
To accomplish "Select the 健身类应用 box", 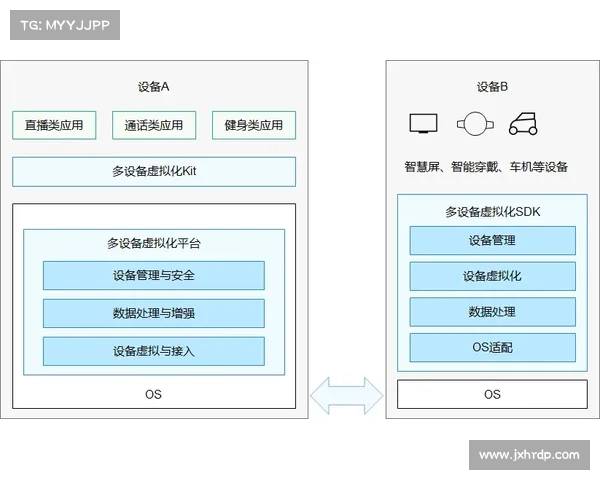I will (254, 125).
